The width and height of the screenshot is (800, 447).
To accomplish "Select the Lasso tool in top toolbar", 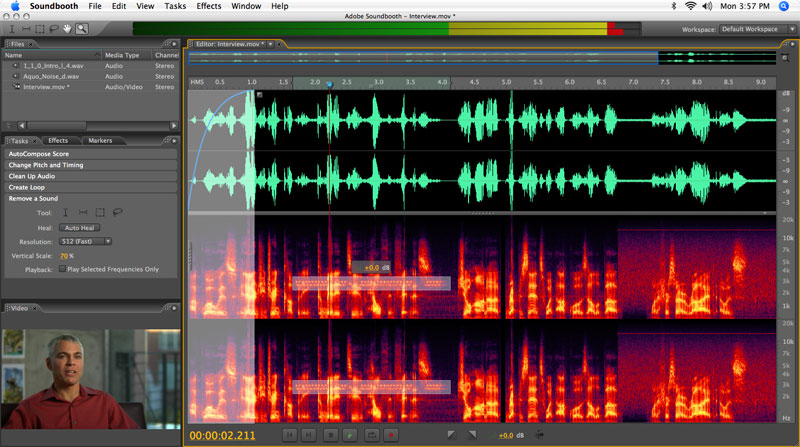I will click(x=54, y=29).
